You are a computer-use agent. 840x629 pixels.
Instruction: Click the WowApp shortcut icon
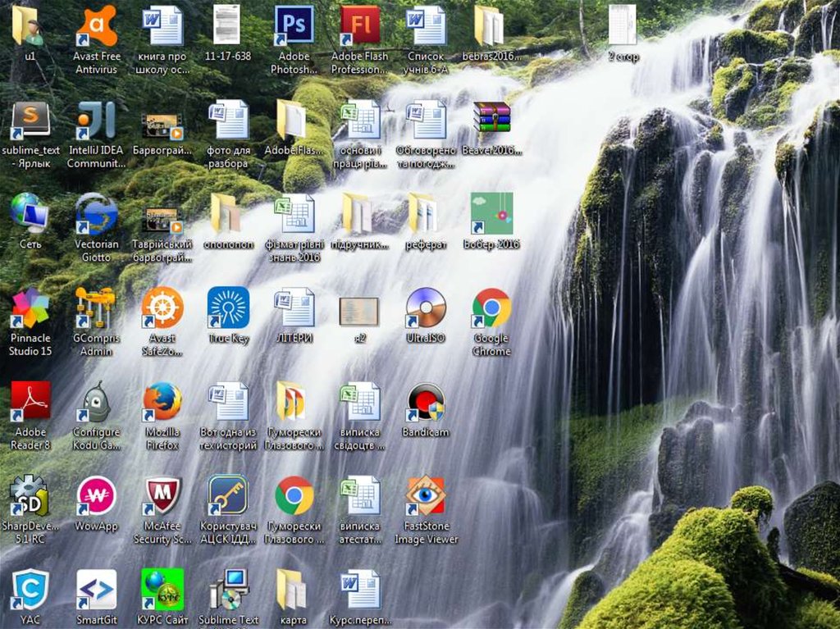pos(96,497)
